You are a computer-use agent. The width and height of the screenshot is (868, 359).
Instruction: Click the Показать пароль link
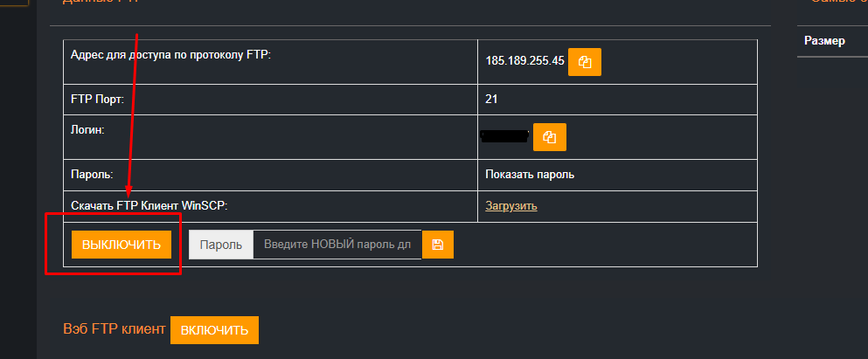(x=530, y=175)
